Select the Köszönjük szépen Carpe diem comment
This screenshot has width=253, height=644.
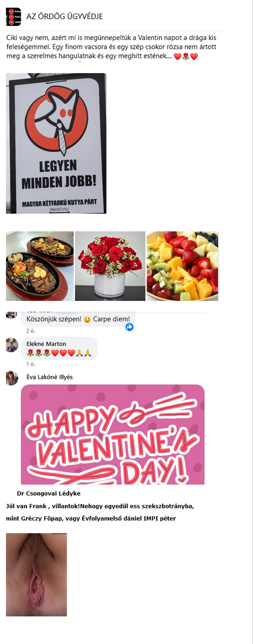pyautogui.click(x=78, y=319)
